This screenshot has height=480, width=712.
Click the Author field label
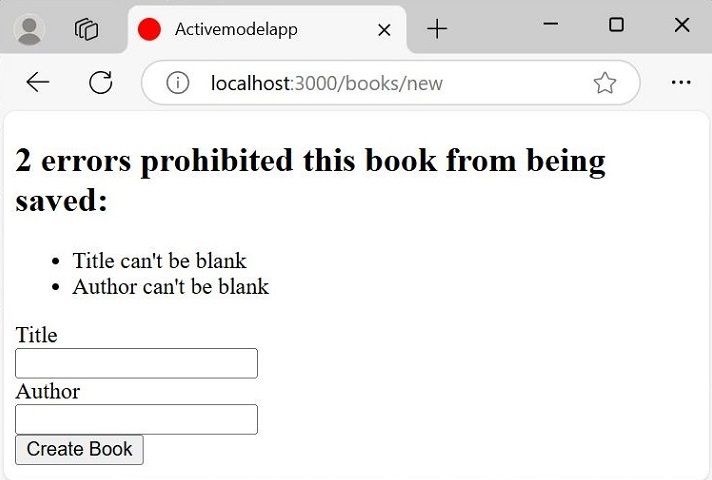pyautogui.click(x=47, y=391)
